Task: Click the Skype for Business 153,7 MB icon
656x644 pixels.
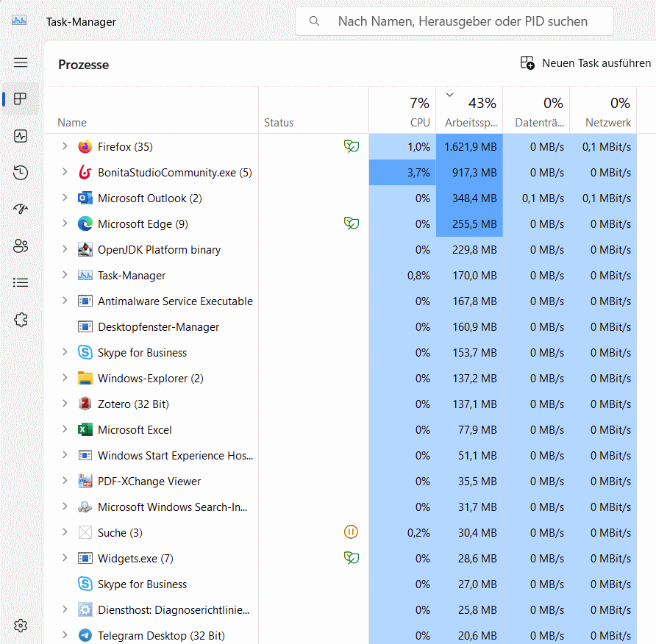Action: point(85,353)
